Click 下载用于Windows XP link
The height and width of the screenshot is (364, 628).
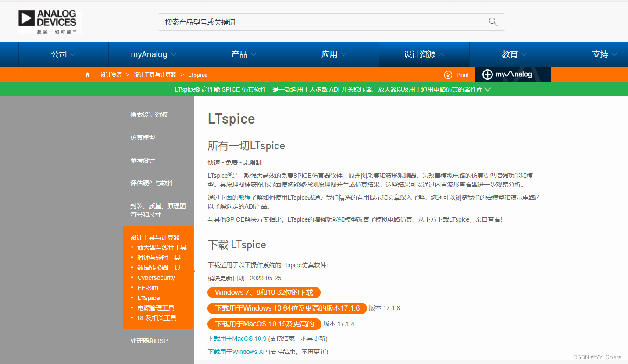coord(237,352)
